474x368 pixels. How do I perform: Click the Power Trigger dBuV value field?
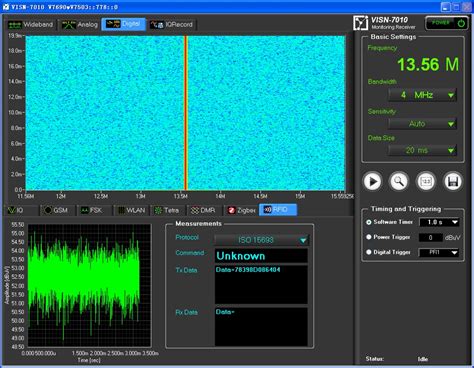coord(430,238)
